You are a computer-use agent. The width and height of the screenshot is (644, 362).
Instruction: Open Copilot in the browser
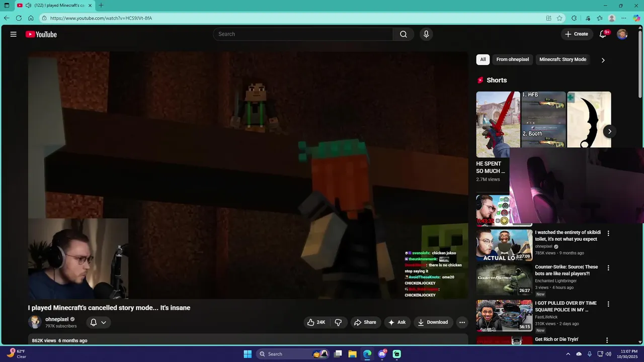(636, 18)
